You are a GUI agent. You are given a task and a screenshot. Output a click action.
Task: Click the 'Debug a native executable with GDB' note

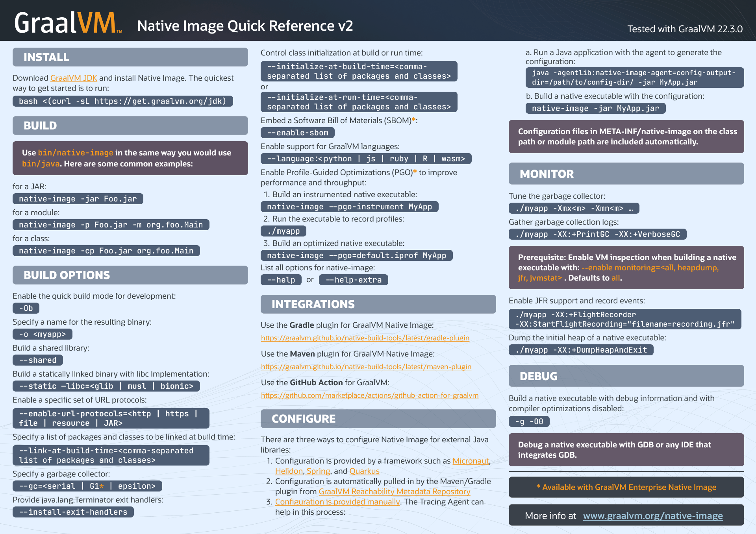(x=626, y=450)
